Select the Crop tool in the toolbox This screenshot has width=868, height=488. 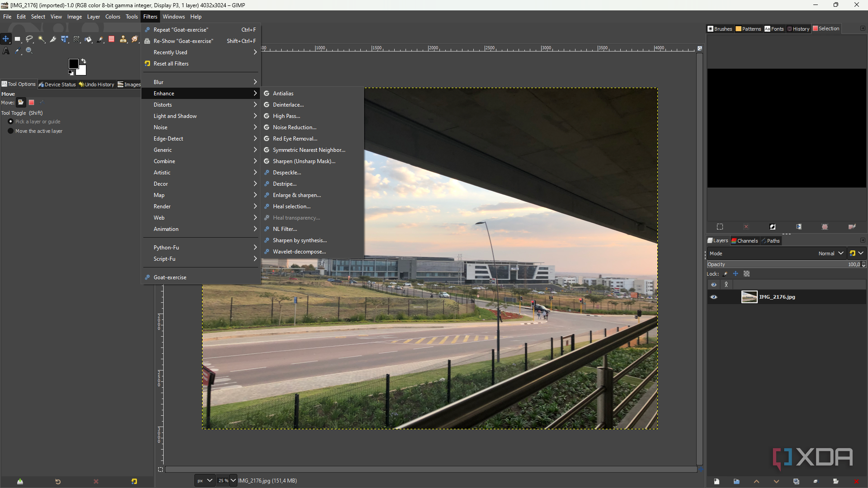click(x=53, y=39)
